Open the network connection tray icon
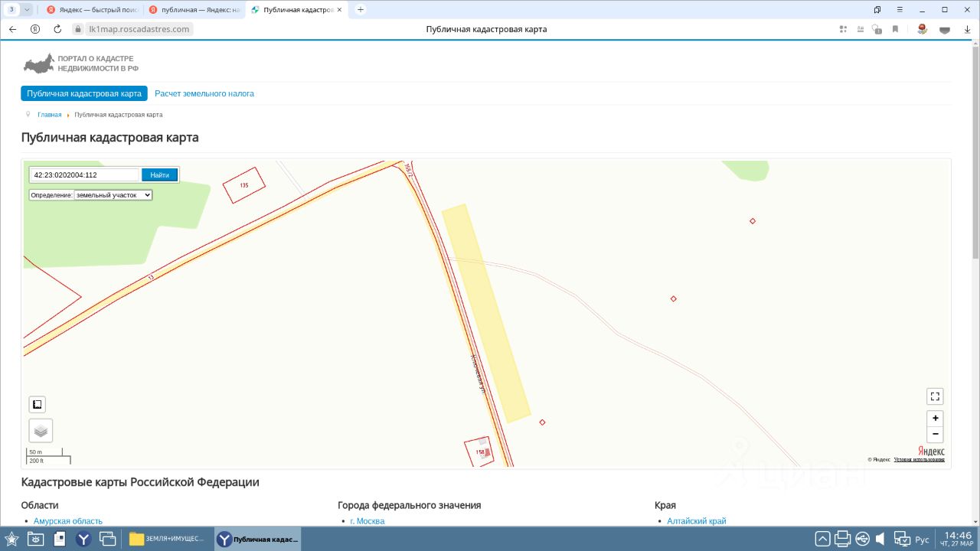This screenshot has height=551, width=980. point(902,539)
